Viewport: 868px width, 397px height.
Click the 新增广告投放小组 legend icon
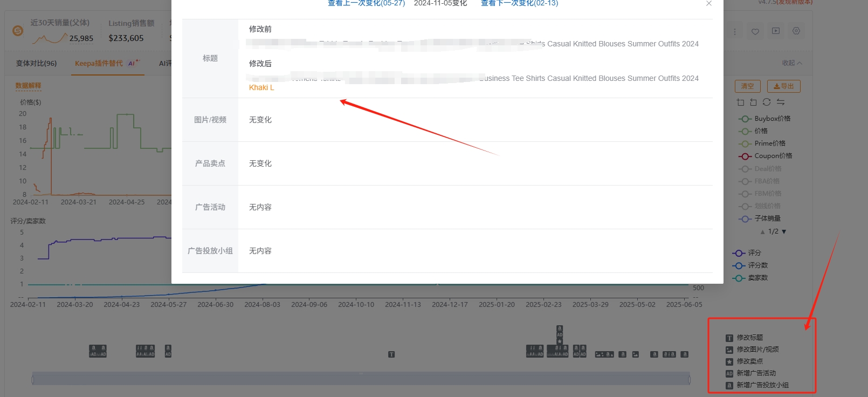coord(729,386)
